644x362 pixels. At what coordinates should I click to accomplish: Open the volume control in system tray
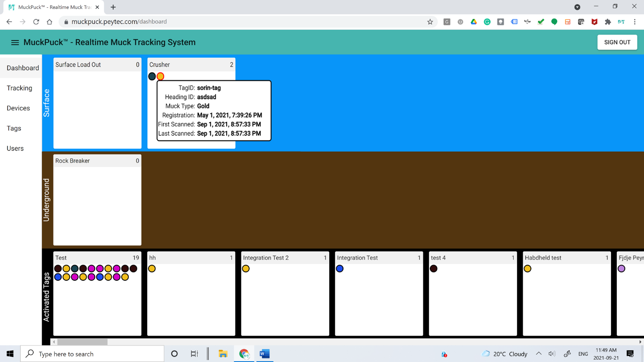point(552,354)
